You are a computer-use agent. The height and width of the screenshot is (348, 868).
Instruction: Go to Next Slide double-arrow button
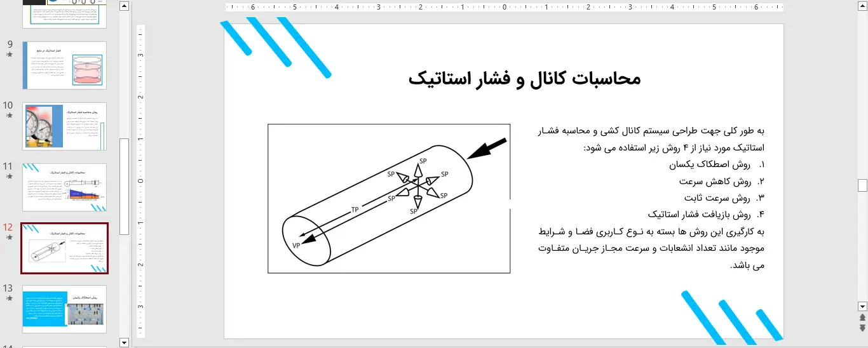(x=862, y=328)
